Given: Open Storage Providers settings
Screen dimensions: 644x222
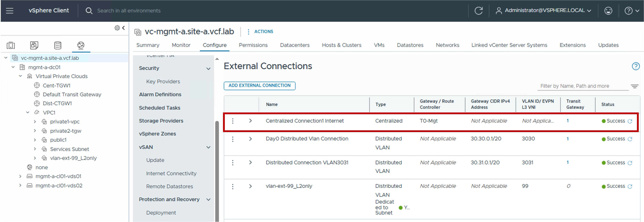Looking at the screenshot, I should coord(161,121).
